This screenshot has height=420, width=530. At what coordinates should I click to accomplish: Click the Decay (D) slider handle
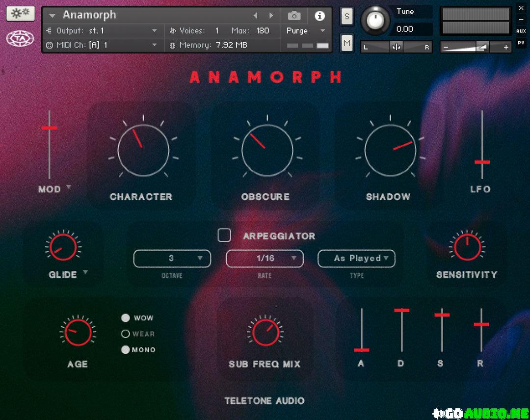(401, 310)
